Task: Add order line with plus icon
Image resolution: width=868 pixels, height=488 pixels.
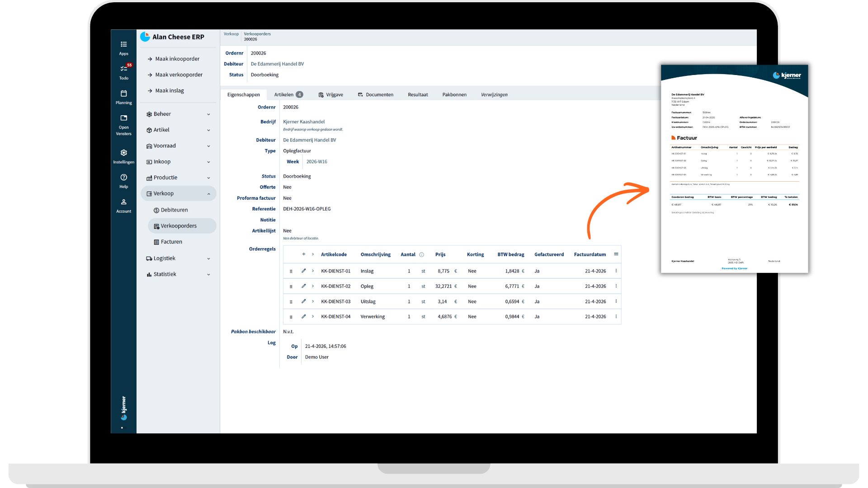Action: point(304,254)
